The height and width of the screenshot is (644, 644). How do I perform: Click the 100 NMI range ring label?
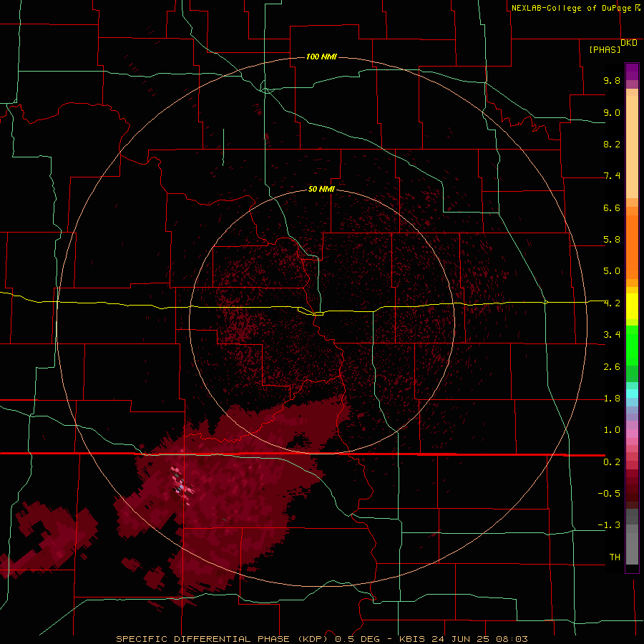(x=321, y=57)
